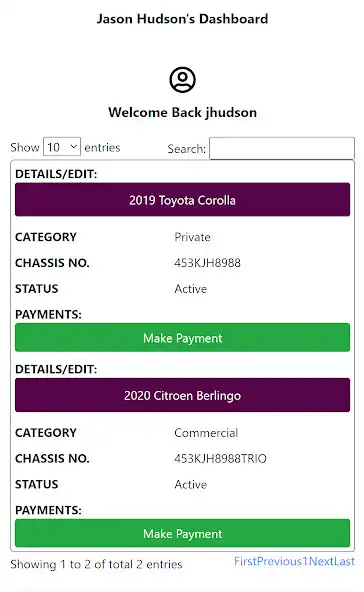The height and width of the screenshot is (592, 364).
Task: Click the Welcome Back jhudson text
Action: [x=182, y=113]
